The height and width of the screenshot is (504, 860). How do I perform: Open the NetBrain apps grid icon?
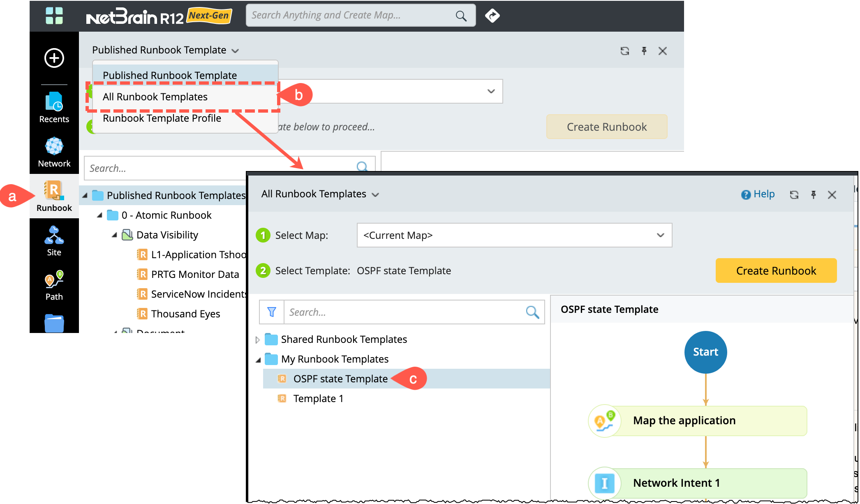(54, 16)
